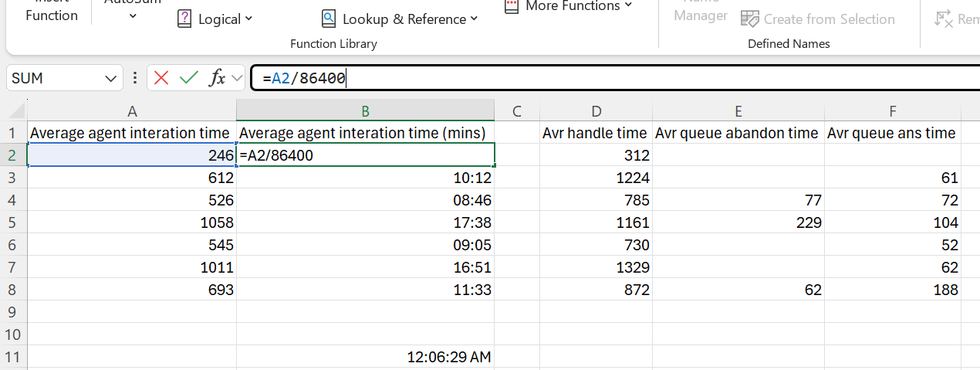Click cell A1 'Average agent interation time'
Screen dimensions: 980x370
click(132, 133)
